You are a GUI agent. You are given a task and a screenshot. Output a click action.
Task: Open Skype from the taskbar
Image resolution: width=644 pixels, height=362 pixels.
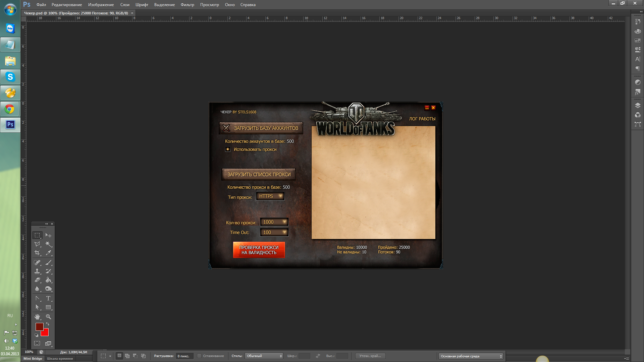click(x=10, y=77)
